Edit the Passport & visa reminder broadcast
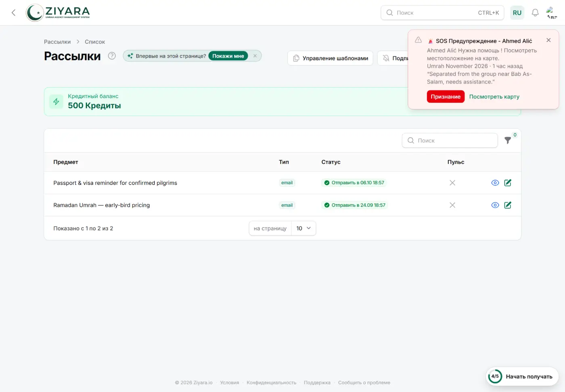This screenshot has height=392, width=565. 508,183
